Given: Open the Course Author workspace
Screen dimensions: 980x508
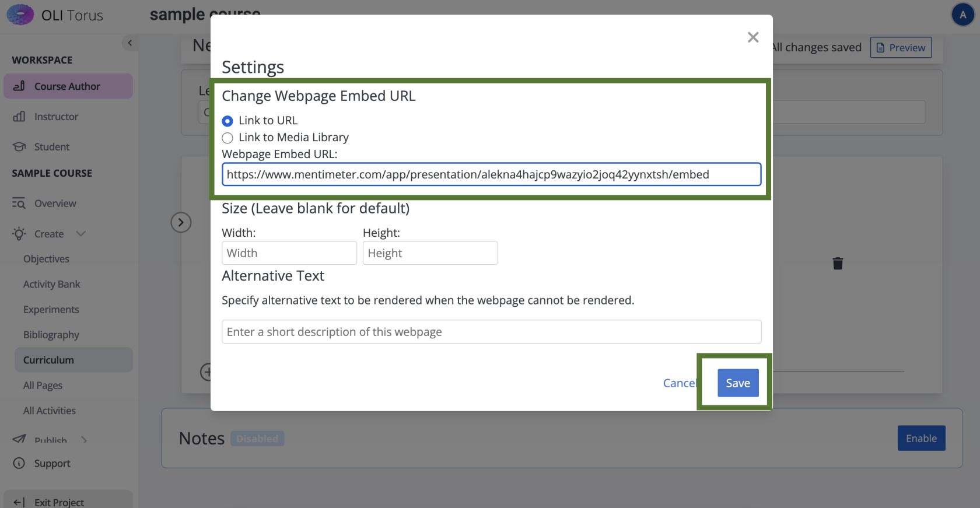Looking at the screenshot, I should (x=68, y=86).
